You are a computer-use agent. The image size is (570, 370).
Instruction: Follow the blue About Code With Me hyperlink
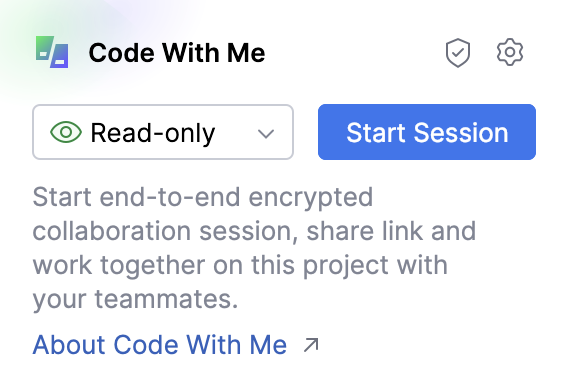click(160, 345)
